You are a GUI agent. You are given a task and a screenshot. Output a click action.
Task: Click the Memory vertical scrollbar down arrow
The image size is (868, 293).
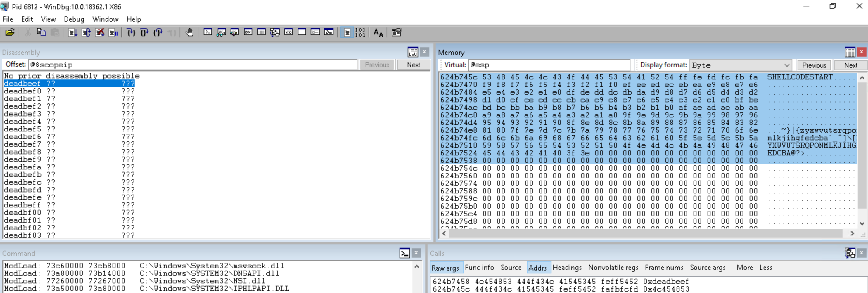tap(862, 223)
